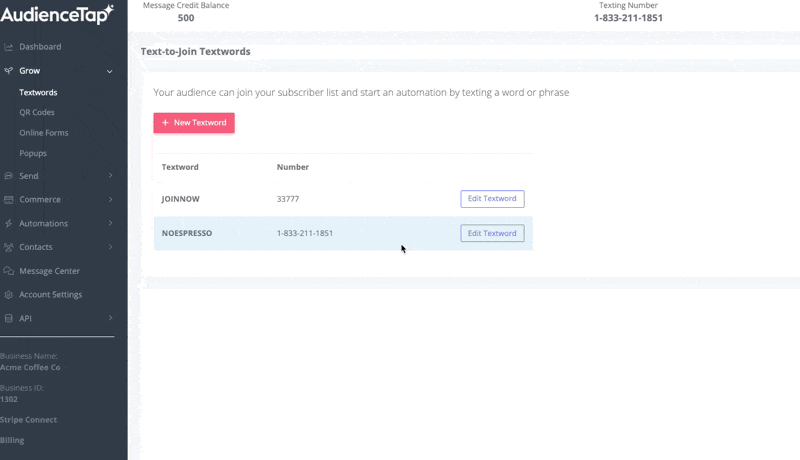Click the Commerce card icon
Screen dimensions: 800x460
(8, 199)
